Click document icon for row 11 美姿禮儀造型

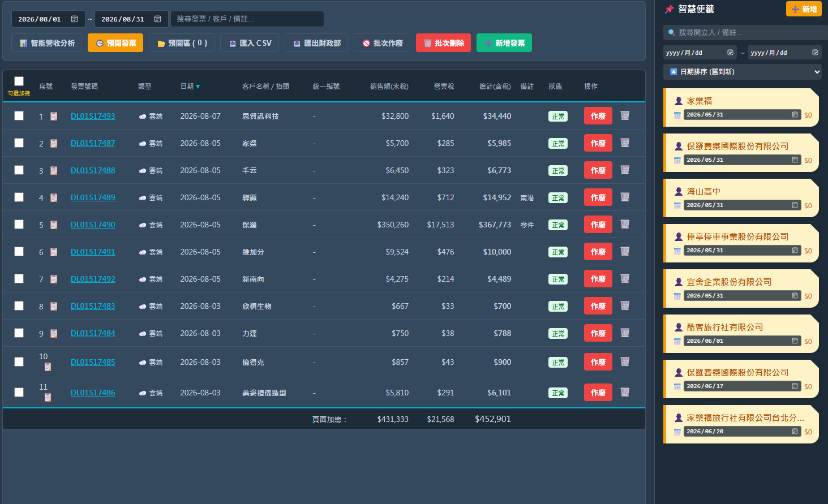coord(48,397)
